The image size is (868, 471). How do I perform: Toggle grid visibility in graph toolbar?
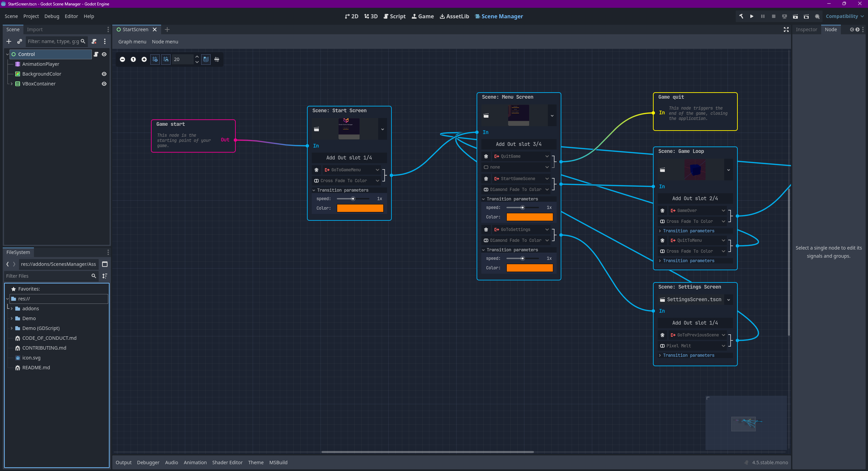pyautogui.click(x=155, y=59)
